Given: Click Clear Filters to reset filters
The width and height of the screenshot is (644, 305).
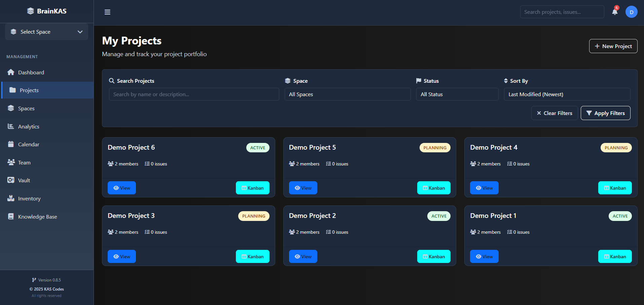Looking at the screenshot, I should click(554, 113).
